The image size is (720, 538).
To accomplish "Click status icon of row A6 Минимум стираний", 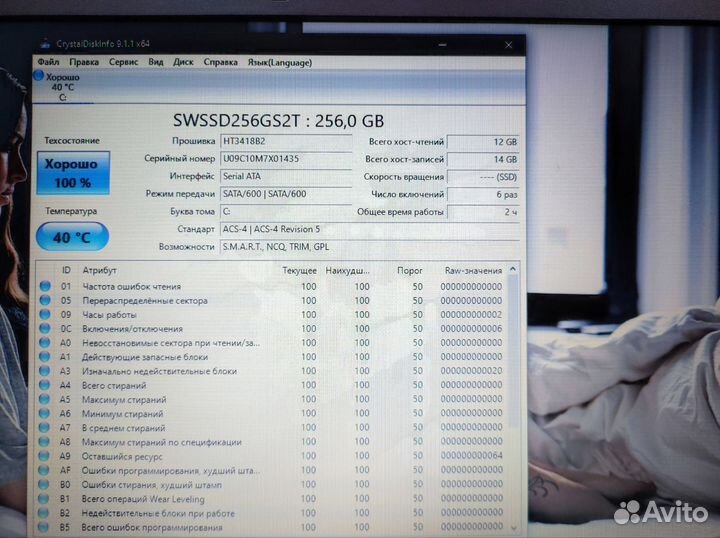I will point(44,414).
